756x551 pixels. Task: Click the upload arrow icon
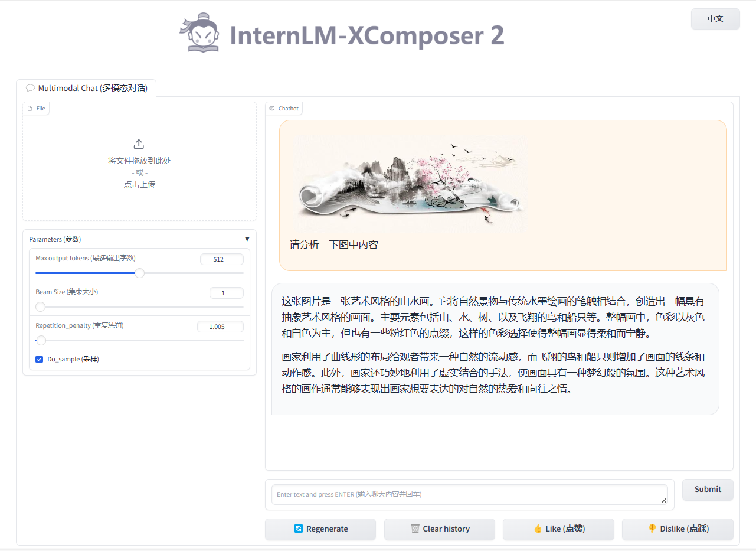point(139,144)
